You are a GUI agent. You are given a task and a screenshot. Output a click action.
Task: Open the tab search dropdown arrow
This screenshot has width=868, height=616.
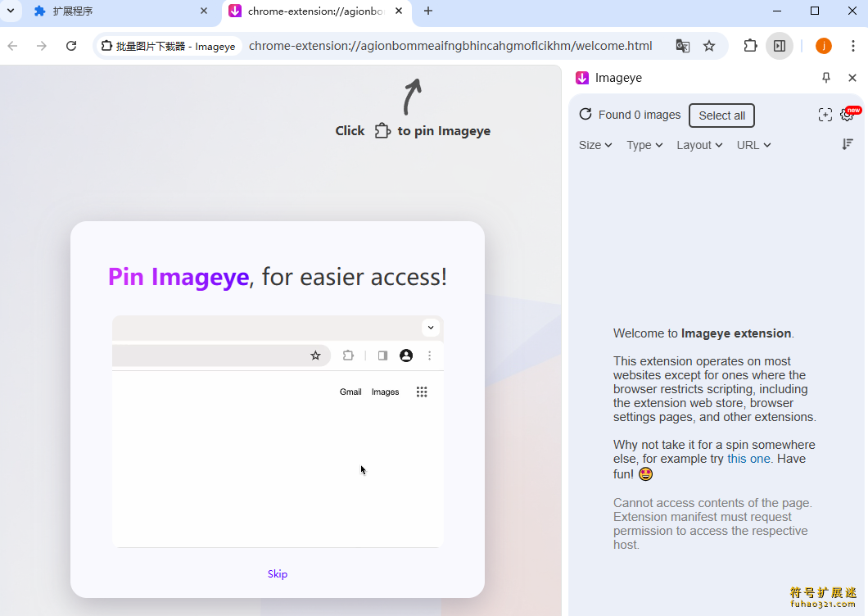click(11, 11)
